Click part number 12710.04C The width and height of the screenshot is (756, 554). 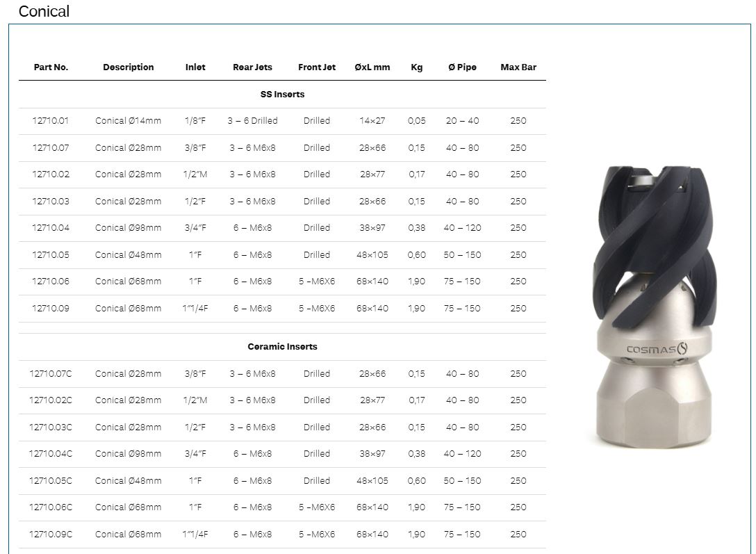51,454
